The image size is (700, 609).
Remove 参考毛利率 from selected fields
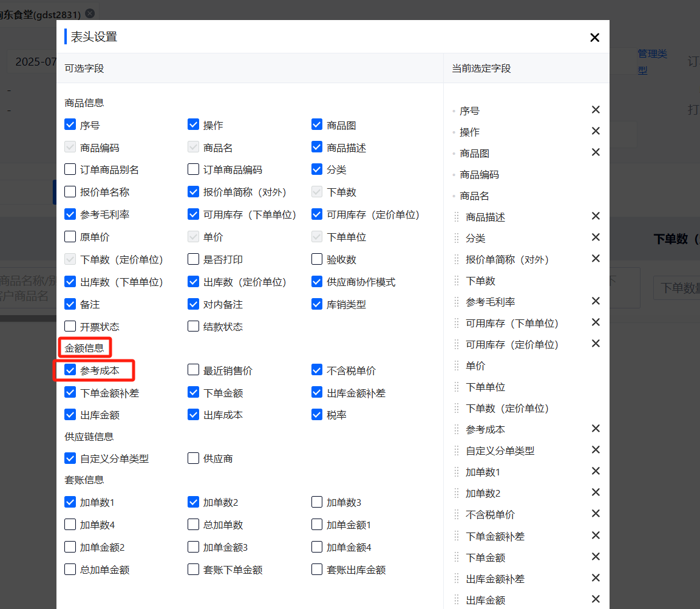(596, 301)
